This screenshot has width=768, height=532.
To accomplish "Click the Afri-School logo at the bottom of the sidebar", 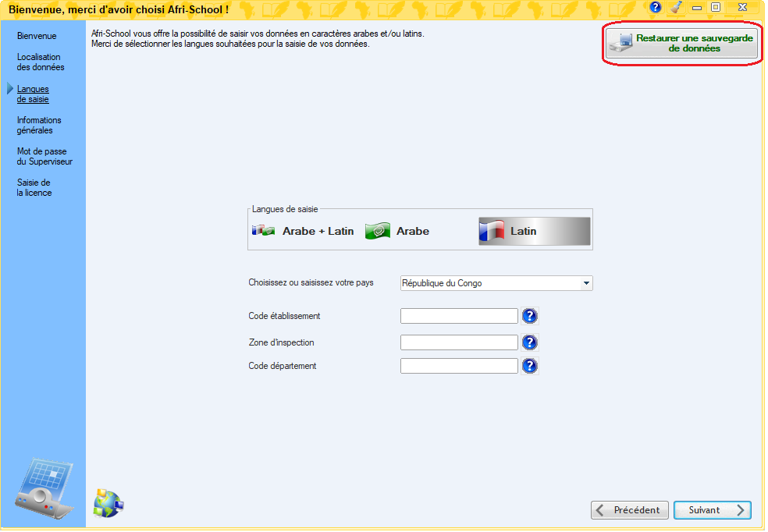I will [x=44, y=488].
